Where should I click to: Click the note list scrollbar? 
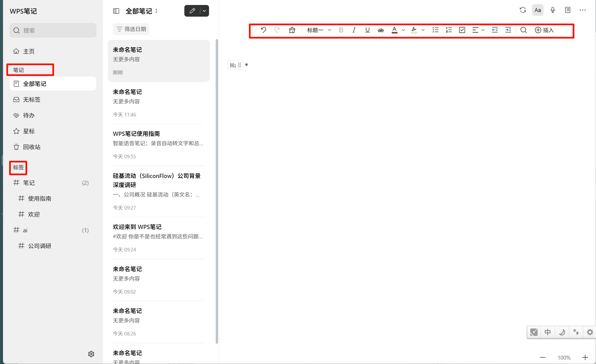(217, 191)
